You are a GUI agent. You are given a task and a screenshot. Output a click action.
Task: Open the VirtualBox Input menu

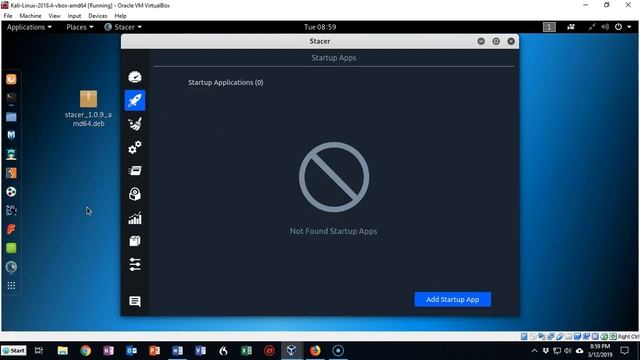74,16
